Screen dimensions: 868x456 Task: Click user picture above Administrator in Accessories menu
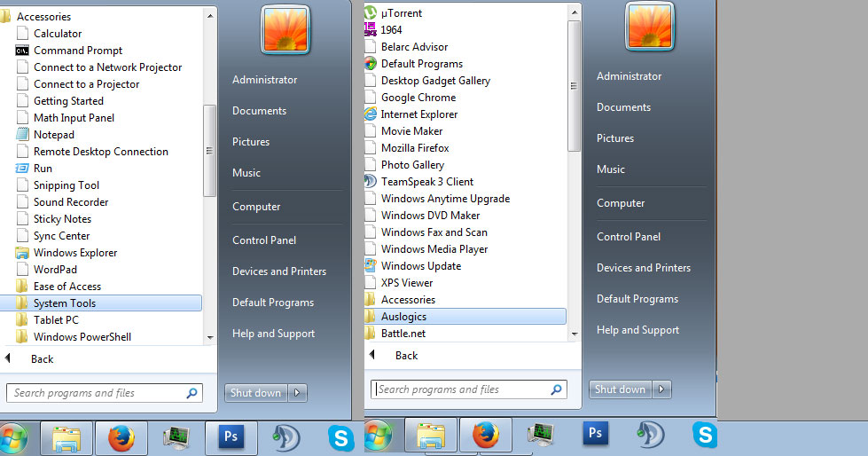click(x=285, y=30)
